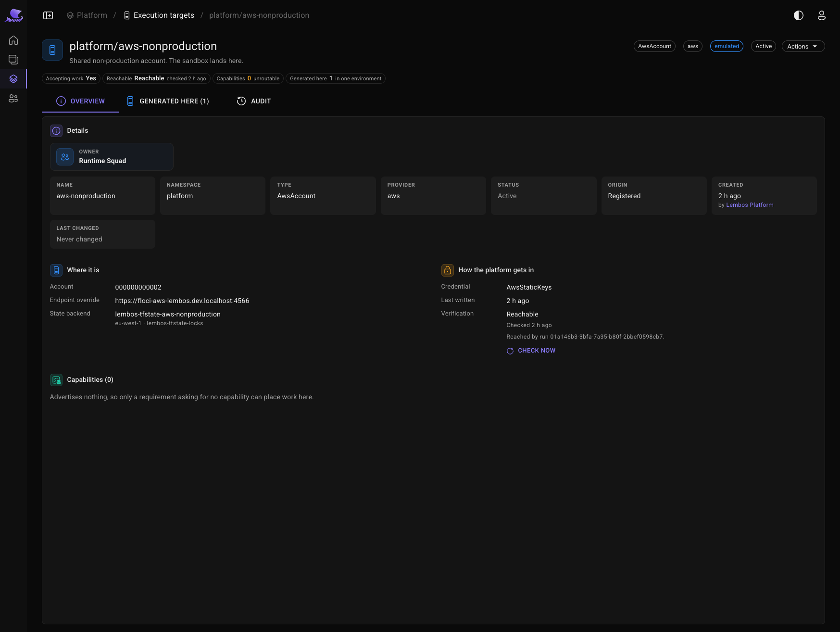Click the Capabilities (0) heading
The width and height of the screenshot is (840, 632).
pyautogui.click(x=90, y=379)
